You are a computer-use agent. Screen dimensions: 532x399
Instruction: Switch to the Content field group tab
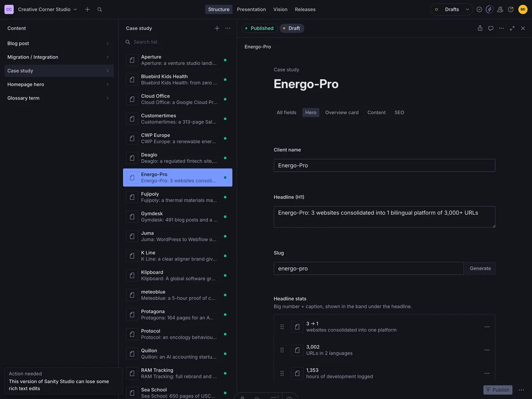tap(376, 113)
